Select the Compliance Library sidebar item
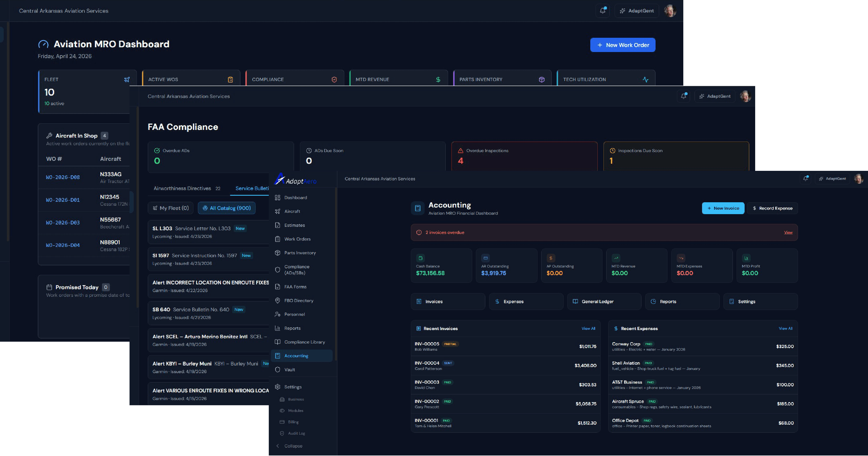Screen dimensions: 868x456 pos(304,342)
